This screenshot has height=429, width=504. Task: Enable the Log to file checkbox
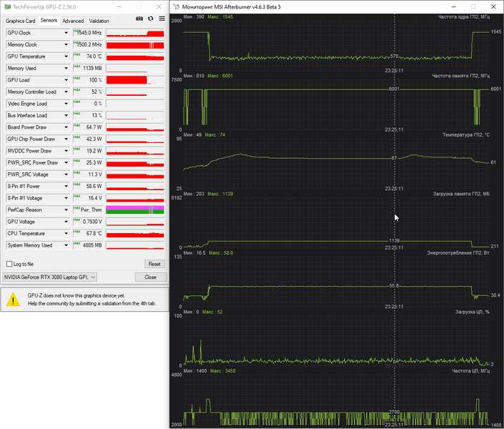(x=9, y=264)
